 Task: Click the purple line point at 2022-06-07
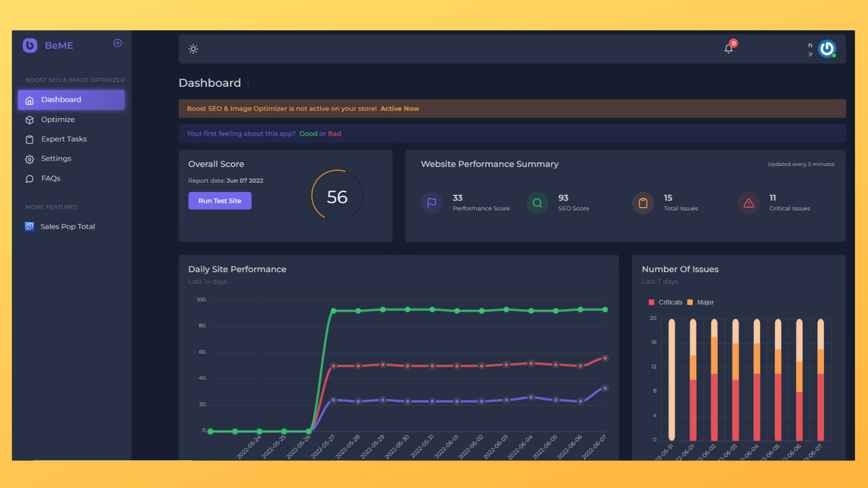point(605,388)
